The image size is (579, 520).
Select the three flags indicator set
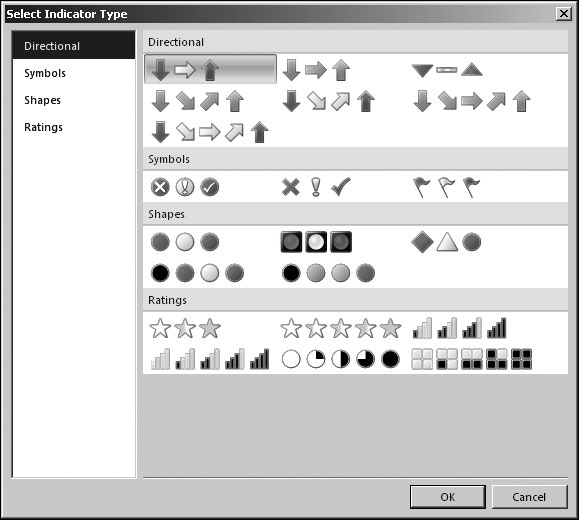pyautogui.click(x=446, y=187)
